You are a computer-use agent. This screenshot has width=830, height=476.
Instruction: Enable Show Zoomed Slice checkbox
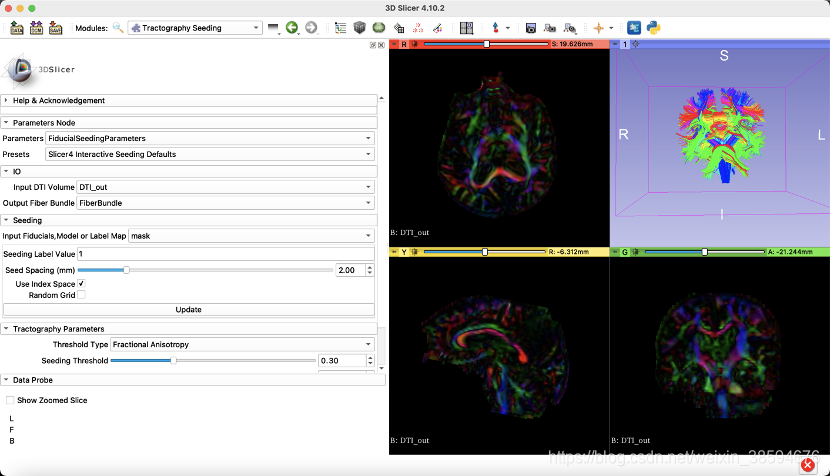pyautogui.click(x=10, y=400)
